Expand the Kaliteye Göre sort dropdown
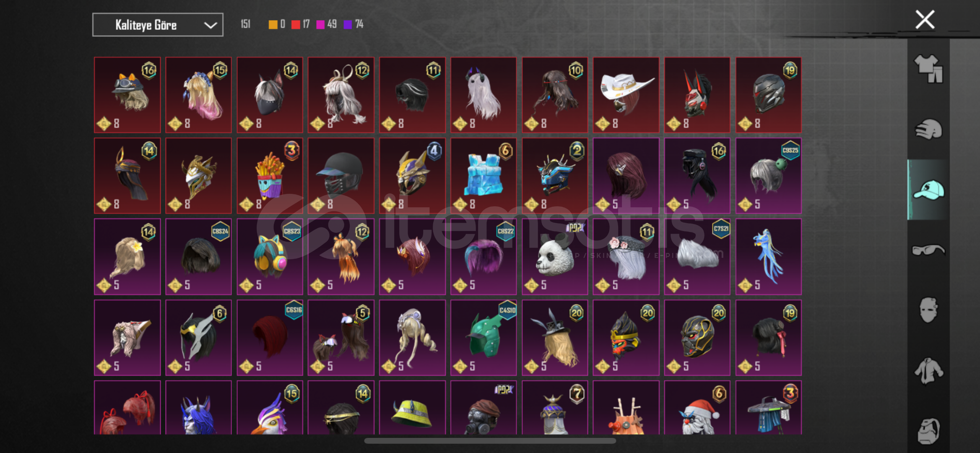The height and width of the screenshot is (453, 980). (158, 25)
